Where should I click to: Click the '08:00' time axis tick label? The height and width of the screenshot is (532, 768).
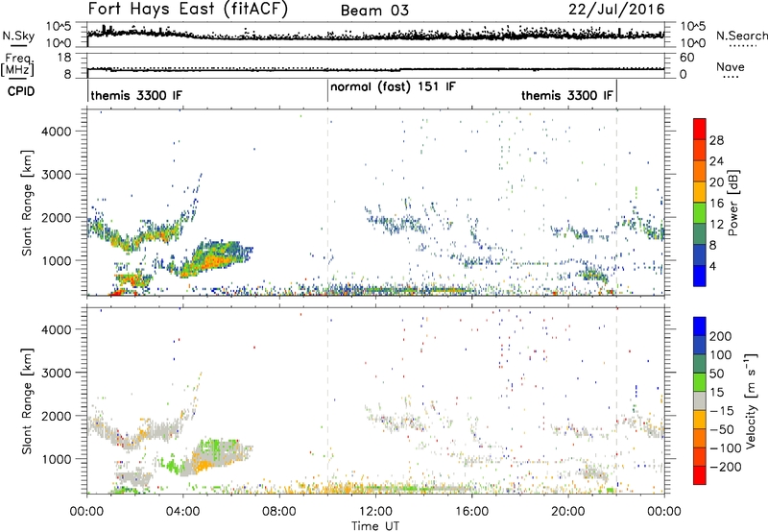pos(279,512)
